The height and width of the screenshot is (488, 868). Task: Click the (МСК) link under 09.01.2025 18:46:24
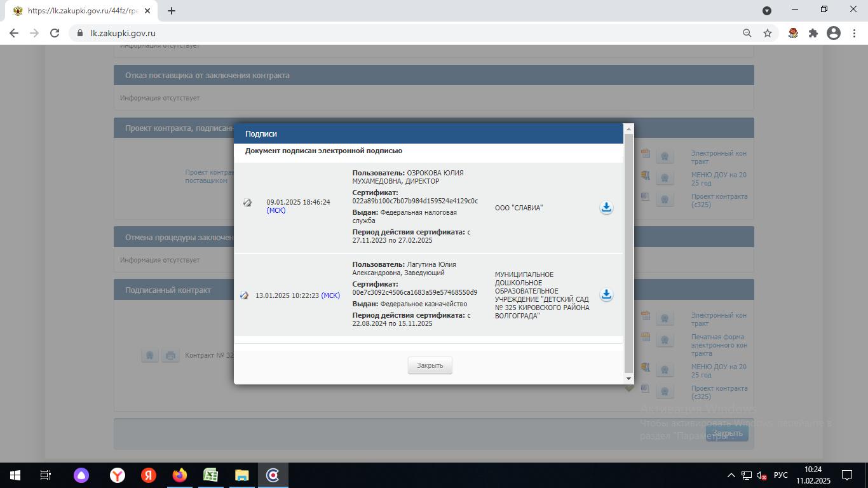point(276,210)
